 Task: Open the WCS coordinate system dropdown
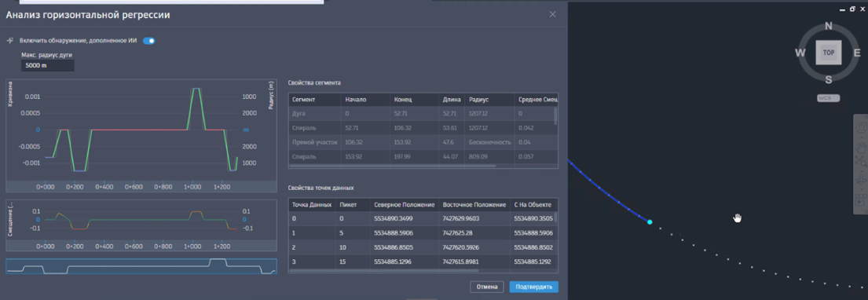click(828, 98)
